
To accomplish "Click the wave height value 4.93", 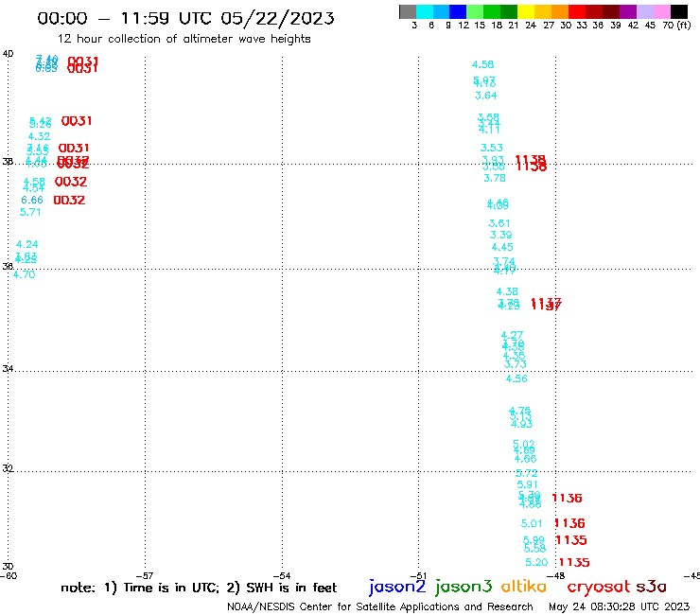I will (x=521, y=424).
